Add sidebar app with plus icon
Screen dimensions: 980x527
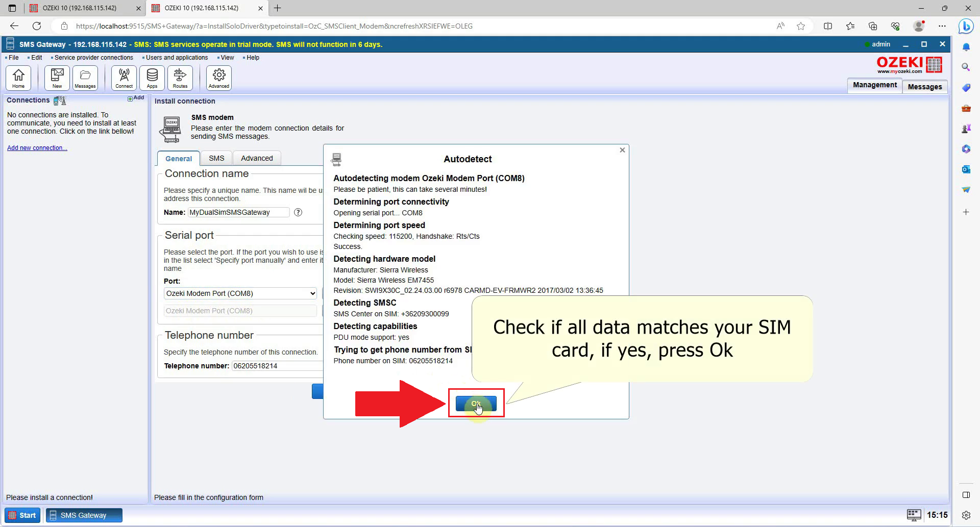click(x=966, y=212)
